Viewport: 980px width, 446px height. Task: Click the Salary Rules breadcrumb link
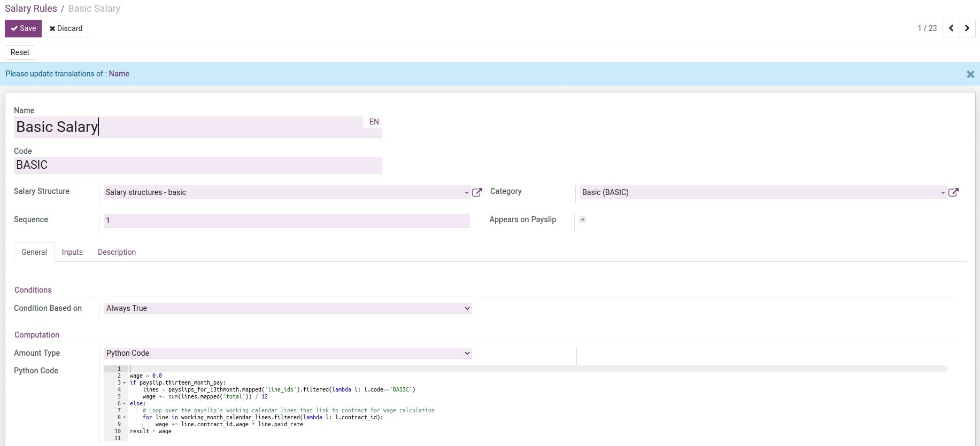31,9
